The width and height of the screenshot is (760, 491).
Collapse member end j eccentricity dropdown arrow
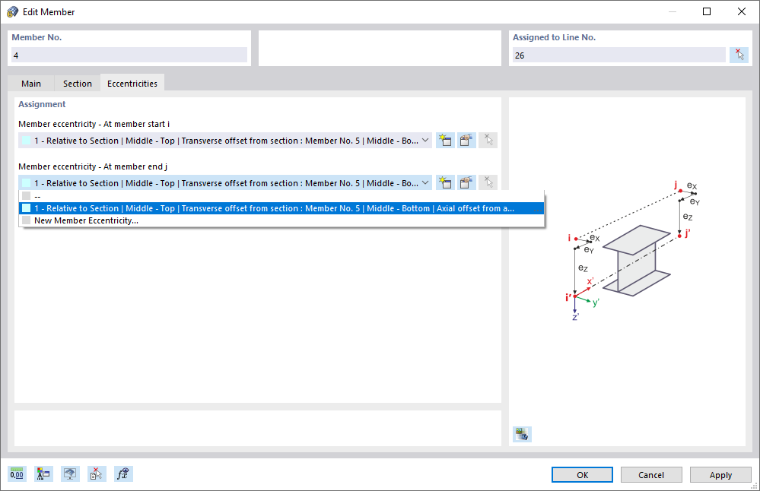(x=425, y=183)
